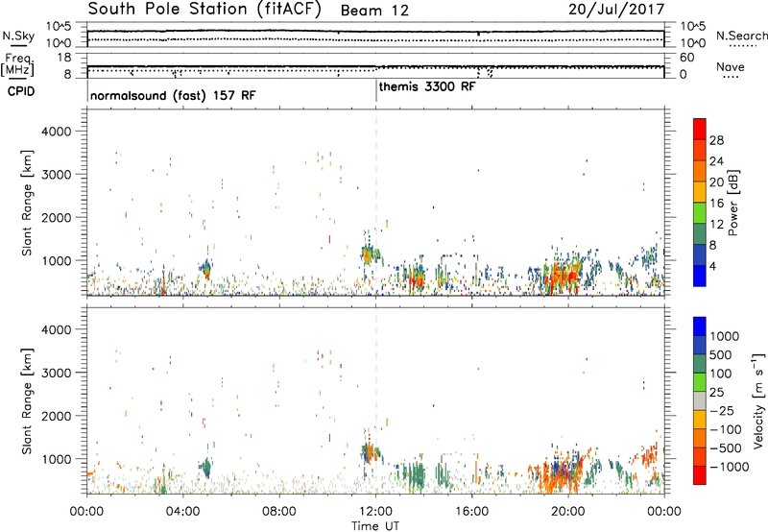Screen dimensions: 768x532
Task: Click the '18' frequency axis tick
Action: (x=64, y=58)
